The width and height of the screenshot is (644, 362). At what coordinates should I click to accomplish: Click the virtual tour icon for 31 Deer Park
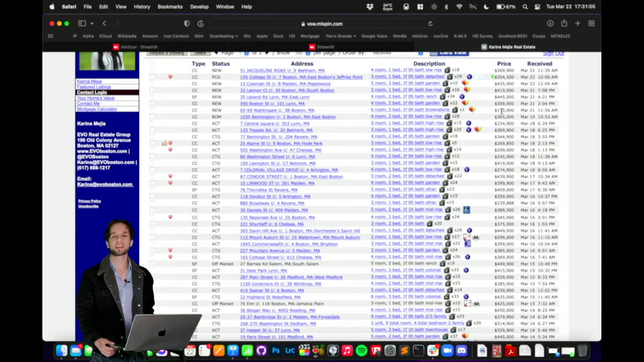click(x=466, y=270)
